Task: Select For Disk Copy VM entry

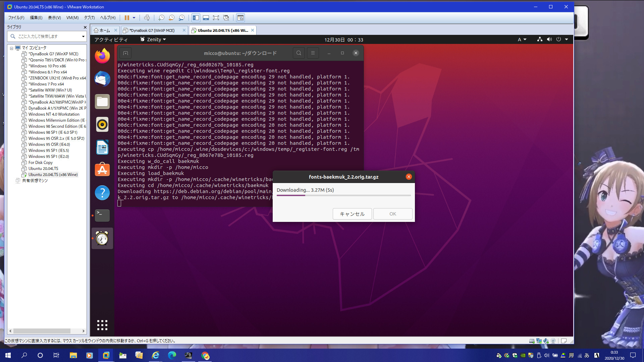Action: click(x=40, y=163)
